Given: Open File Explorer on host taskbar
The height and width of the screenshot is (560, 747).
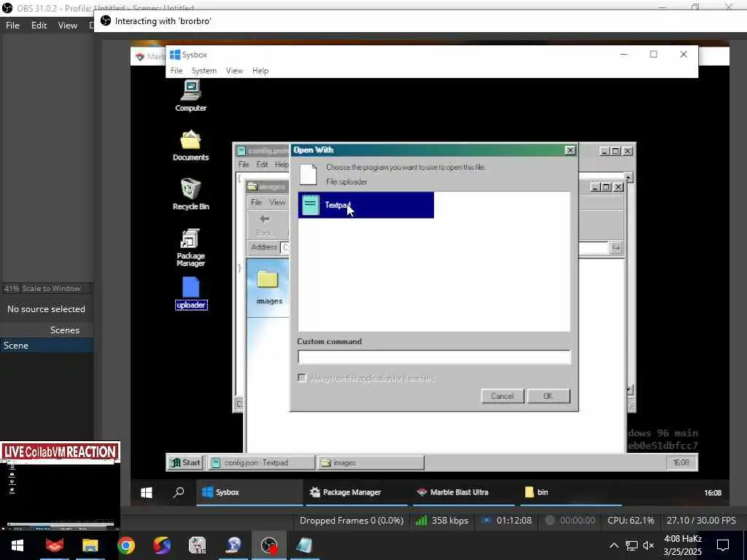Looking at the screenshot, I should tap(90, 545).
